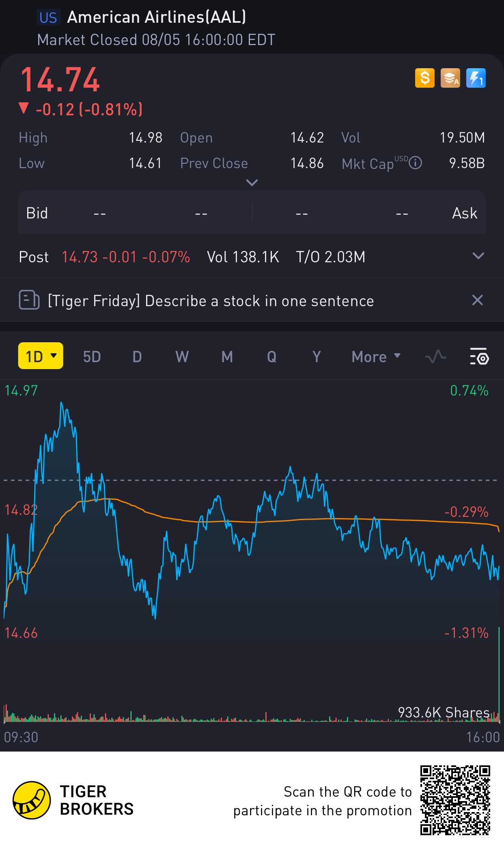
Task: Switch to the W weekly chart tab
Action: (x=182, y=357)
